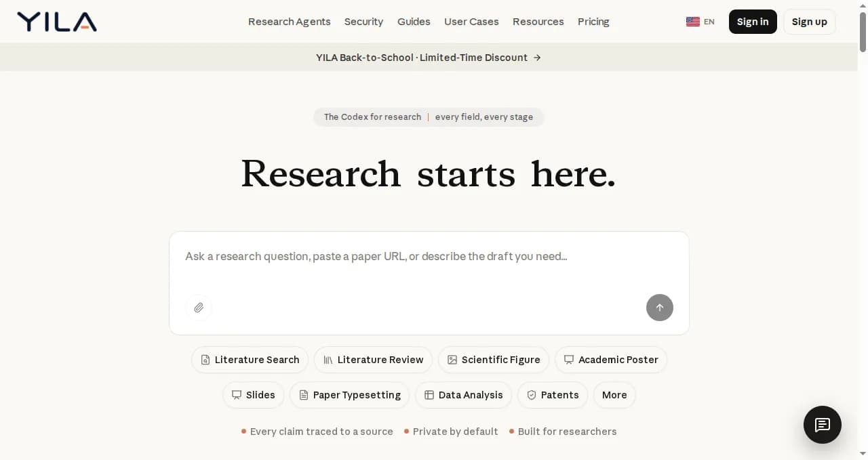Click the Slides chip
This screenshot has height=460, width=868.
(253, 395)
